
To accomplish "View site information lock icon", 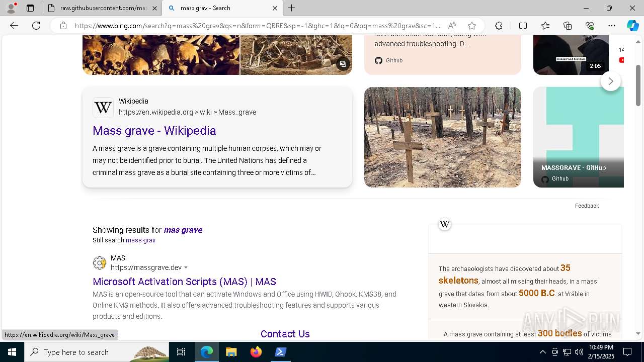I will point(63,26).
